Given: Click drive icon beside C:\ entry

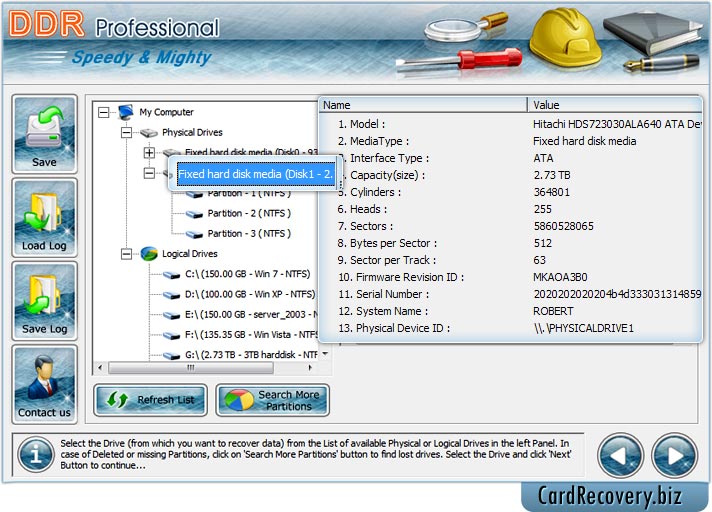Looking at the screenshot, I should 172,275.
